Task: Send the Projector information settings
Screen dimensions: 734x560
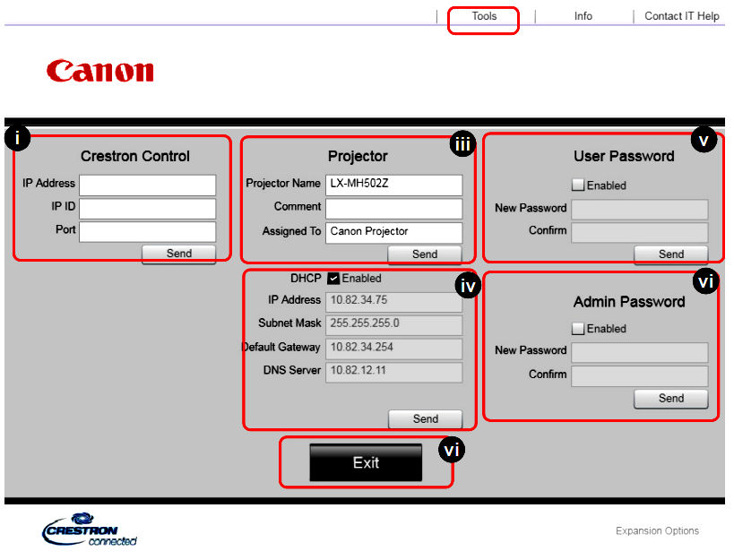Action: [425, 254]
